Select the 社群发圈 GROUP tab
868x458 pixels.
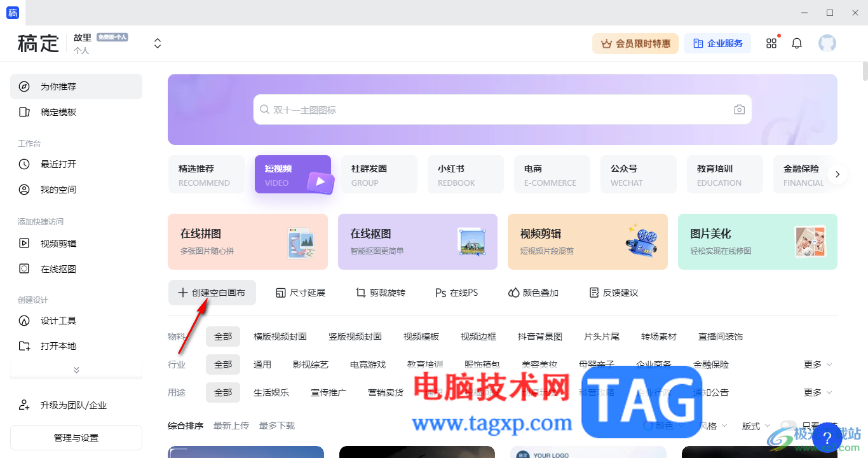coord(379,174)
